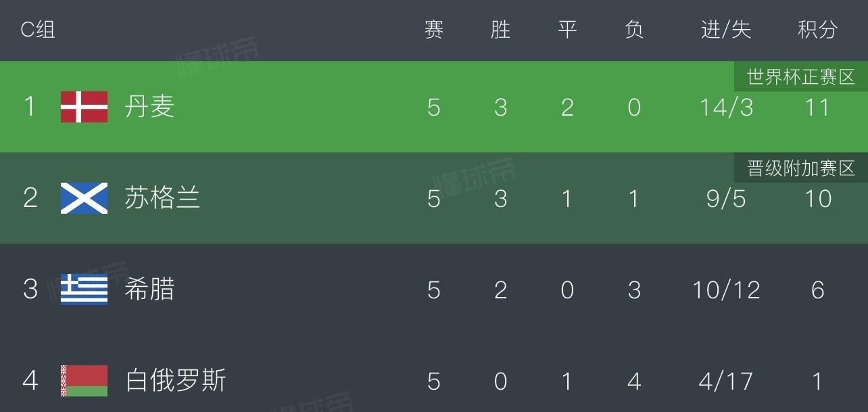The image size is (868, 412).
Task: Open the 丹麦 team name
Action: (149, 107)
